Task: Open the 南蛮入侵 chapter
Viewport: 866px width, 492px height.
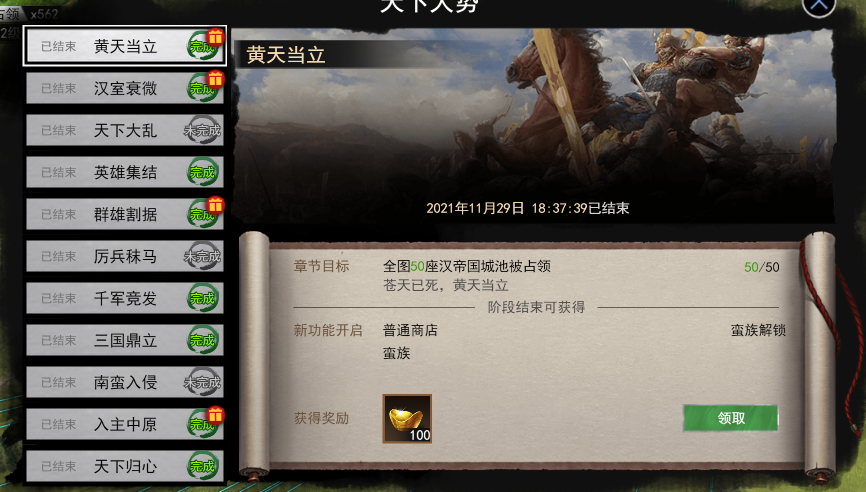Action: tap(125, 382)
